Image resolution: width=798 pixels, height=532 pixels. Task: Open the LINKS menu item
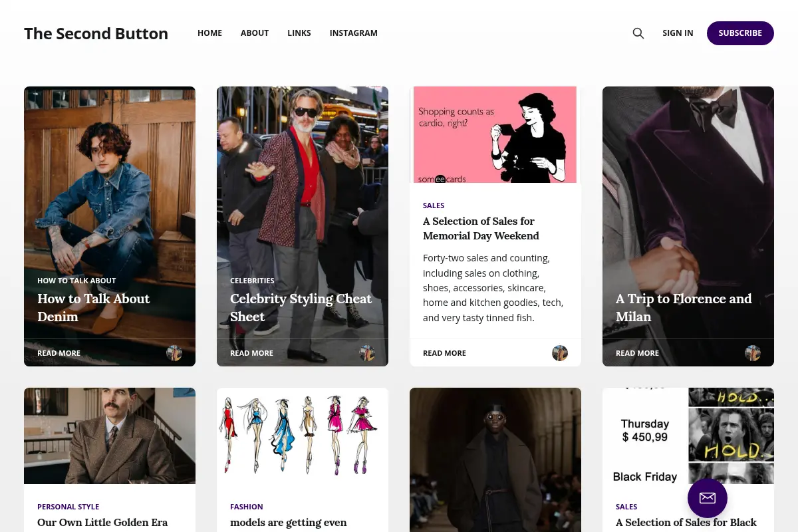coord(299,33)
